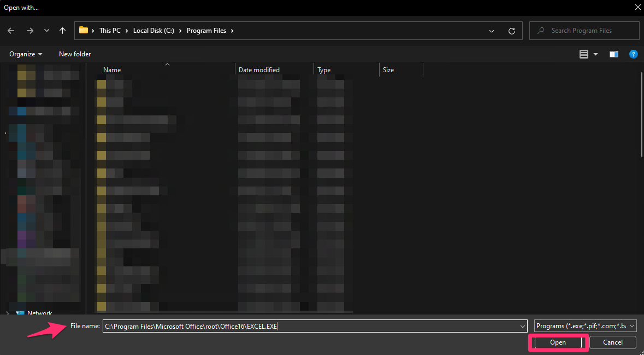Image resolution: width=644 pixels, height=355 pixels.
Task: Refresh the Program Files folder view
Action: (511, 31)
